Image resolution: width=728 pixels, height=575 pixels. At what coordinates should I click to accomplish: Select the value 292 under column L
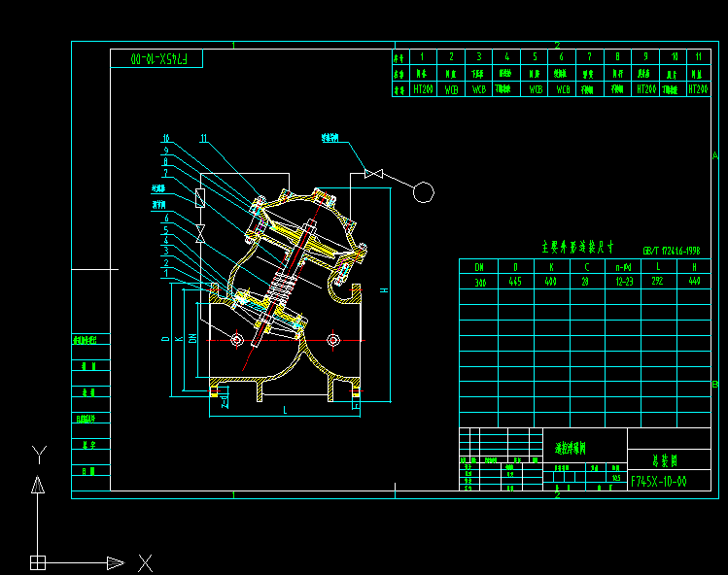tap(657, 281)
